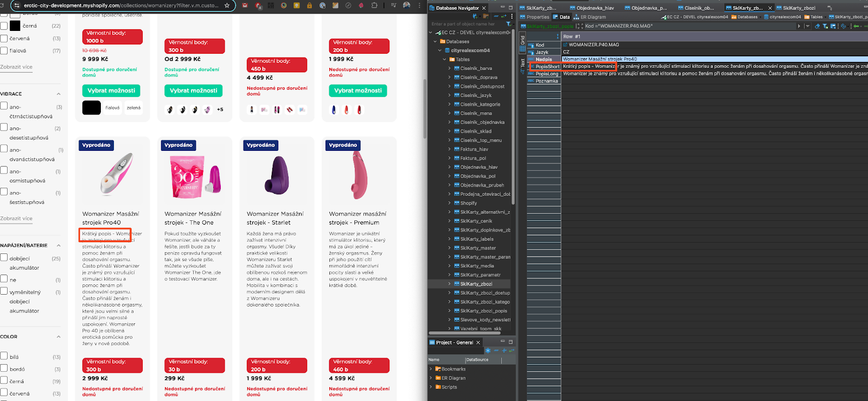Viewport: 868px width, 401px height.
Task: Minimize the Project - General panel
Action: tap(503, 341)
